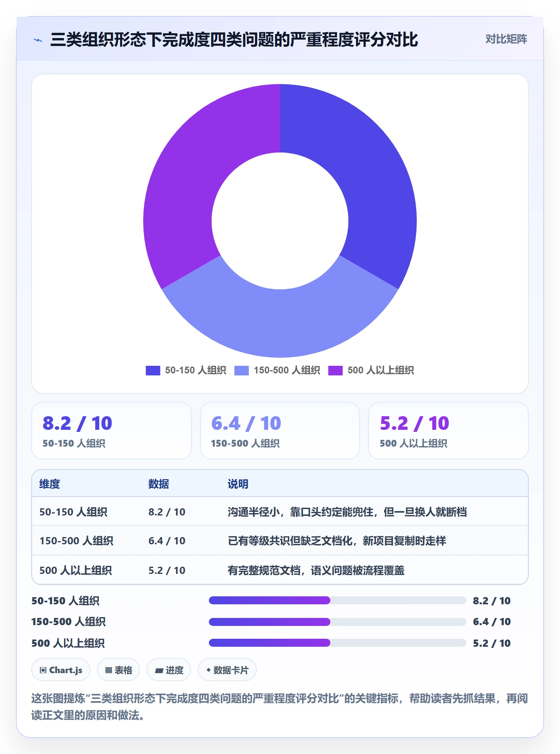Click the progress bar for 500 人以上组织
Screen dimensions: 560x754
point(338,643)
